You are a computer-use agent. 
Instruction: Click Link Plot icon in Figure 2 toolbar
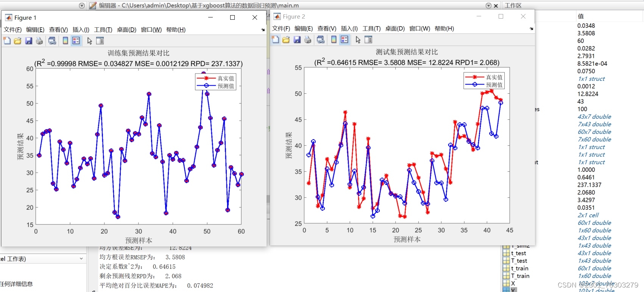[x=321, y=39]
